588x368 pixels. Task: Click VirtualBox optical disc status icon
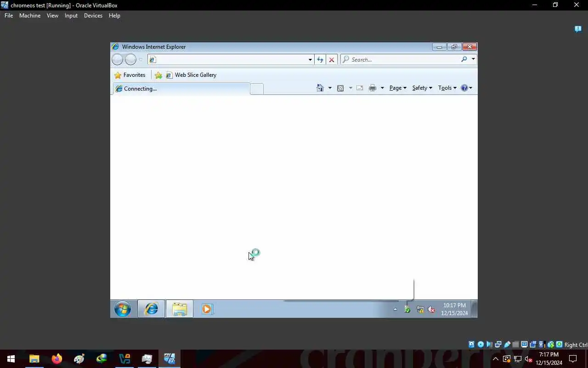[x=481, y=345]
